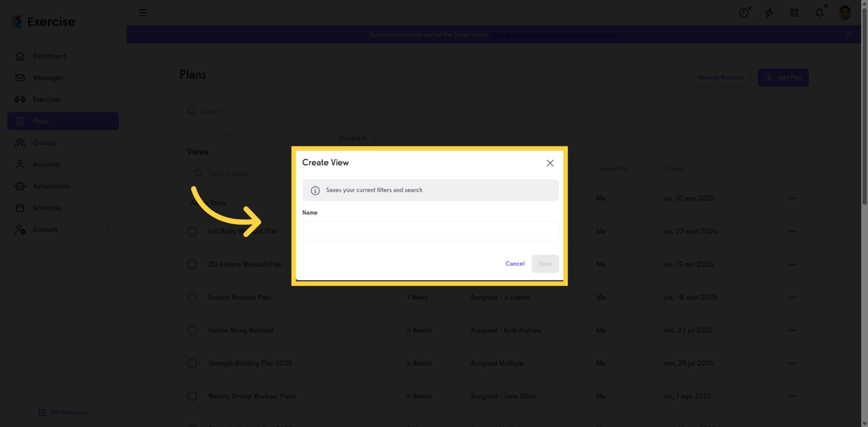868x427 pixels.
Task: Click Assigned - Kyle Andrew text
Action: (x=506, y=330)
